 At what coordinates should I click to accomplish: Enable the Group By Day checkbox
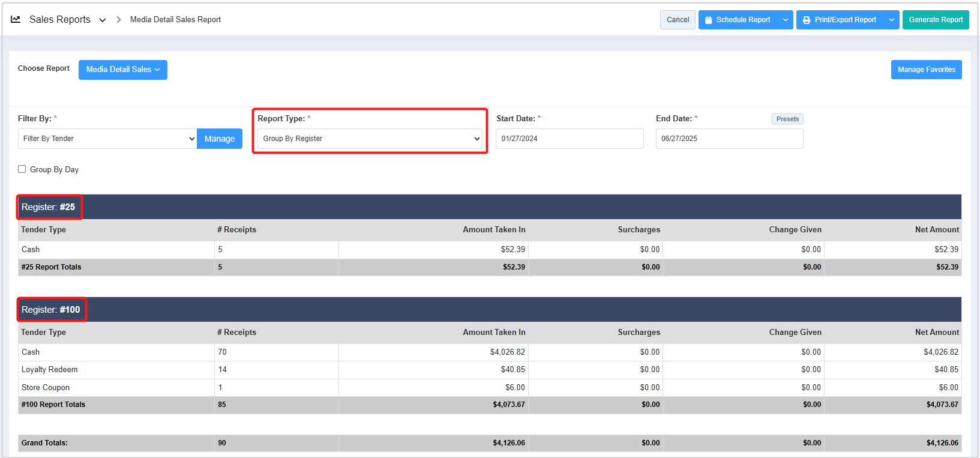(x=22, y=169)
